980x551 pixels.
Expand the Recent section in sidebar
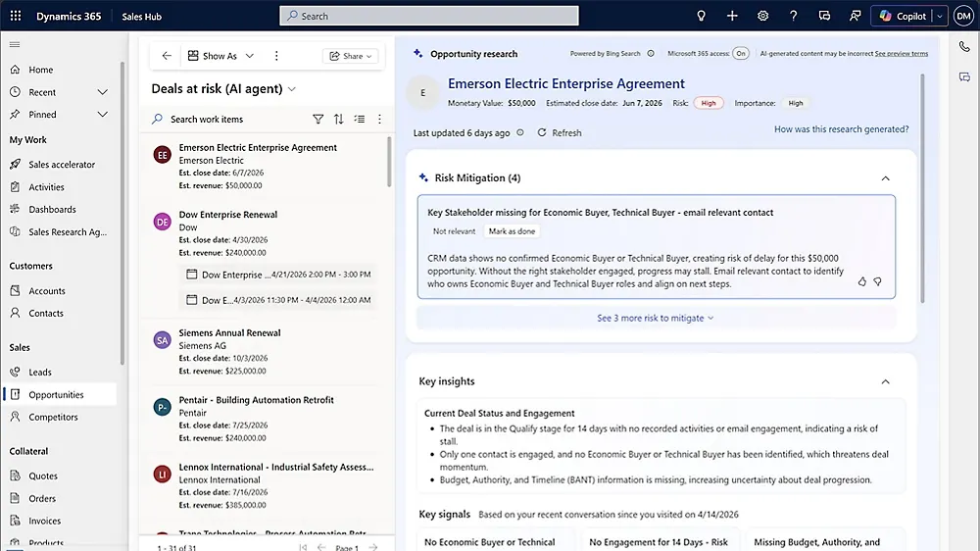tap(103, 92)
